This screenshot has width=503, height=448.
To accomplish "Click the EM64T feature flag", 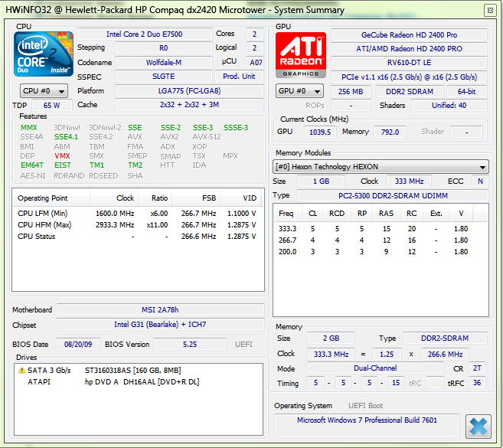I will coord(31,165).
